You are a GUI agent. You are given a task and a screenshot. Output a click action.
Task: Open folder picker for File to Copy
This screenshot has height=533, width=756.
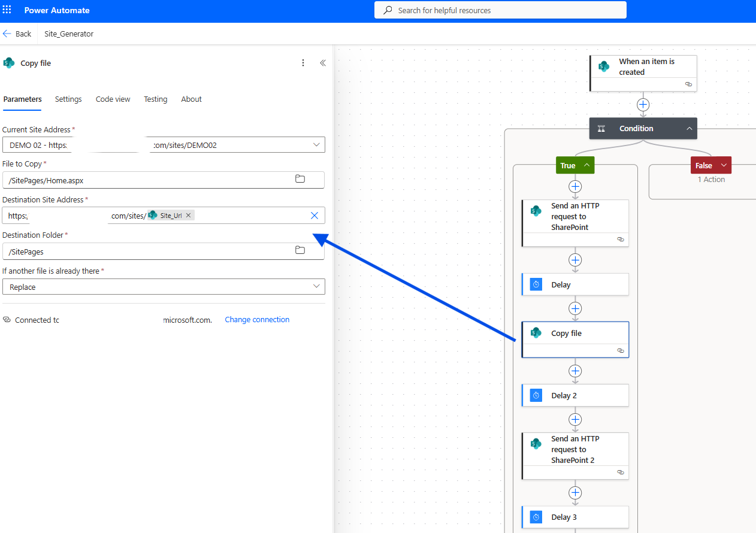tap(300, 179)
